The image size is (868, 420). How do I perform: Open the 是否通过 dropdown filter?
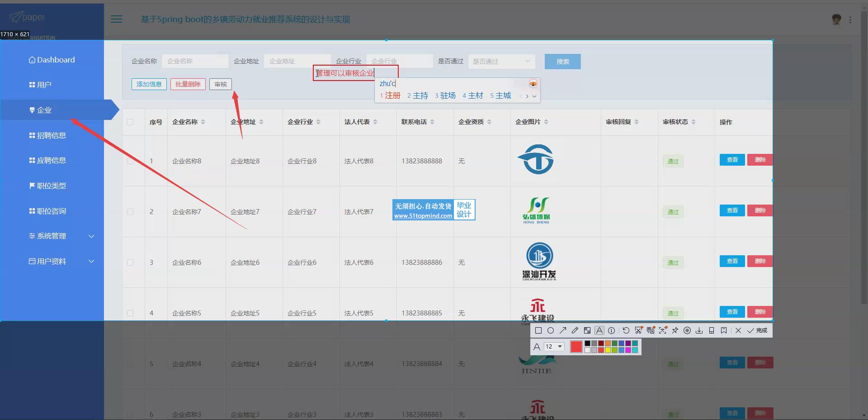coord(502,62)
